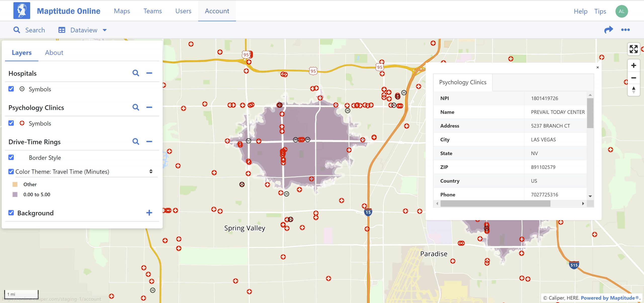
Task: Click magnifier icon for Drive-Time Rings layer
Action: coord(136,142)
